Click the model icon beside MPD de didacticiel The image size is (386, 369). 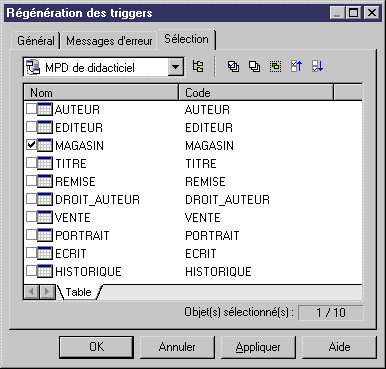tap(33, 67)
